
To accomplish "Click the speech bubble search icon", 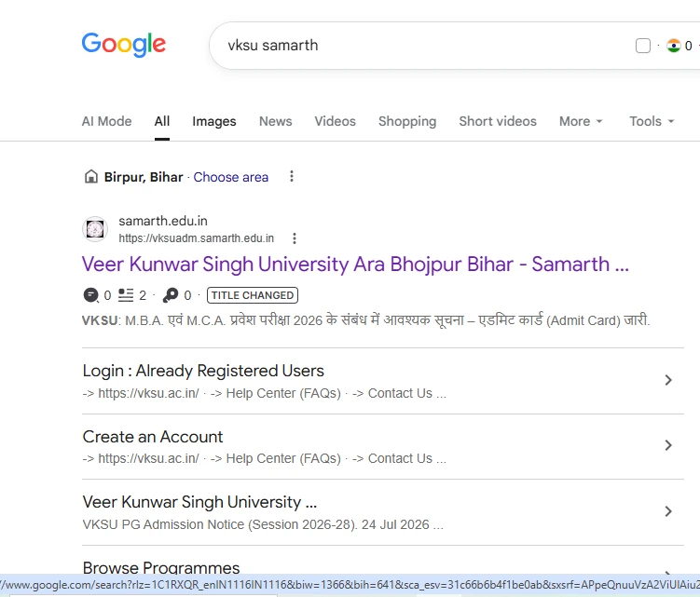I will [x=91, y=295].
